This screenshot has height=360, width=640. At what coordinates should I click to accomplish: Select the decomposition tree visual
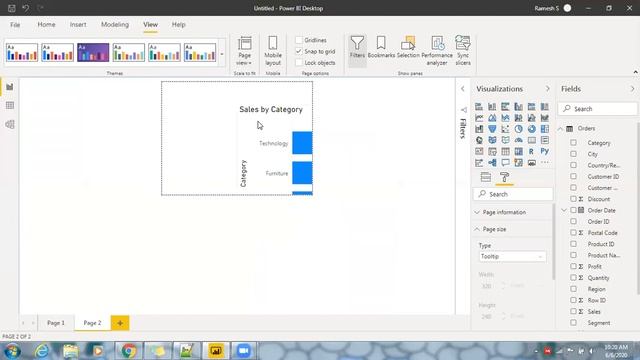(x=492, y=163)
